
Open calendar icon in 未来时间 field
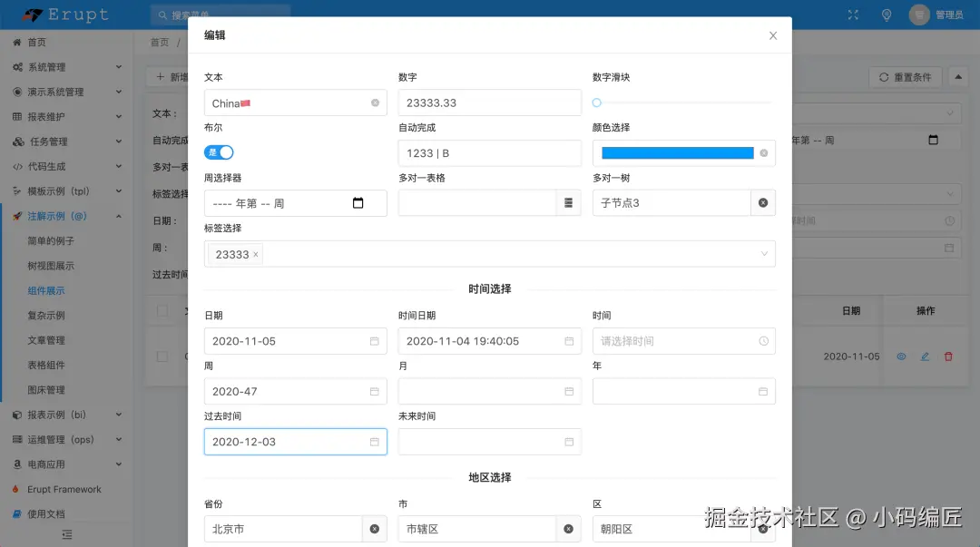point(569,442)
